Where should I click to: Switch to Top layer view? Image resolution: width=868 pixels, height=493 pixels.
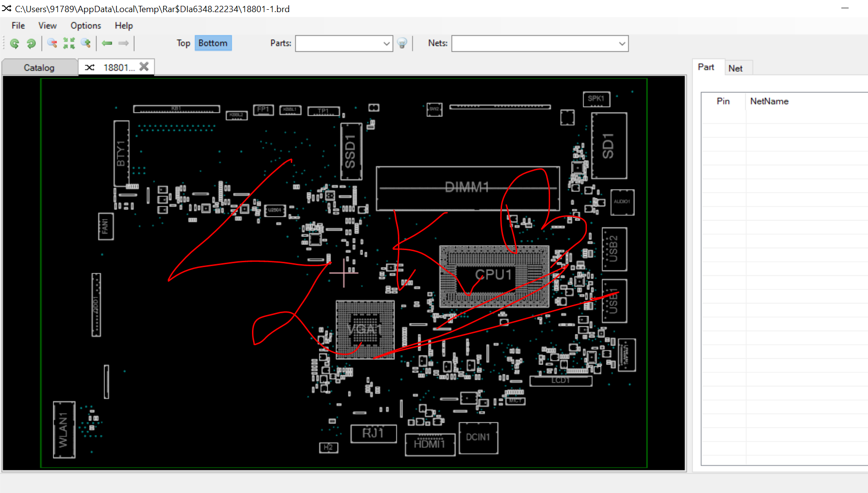pyautogui.click(x=183, y=43)
